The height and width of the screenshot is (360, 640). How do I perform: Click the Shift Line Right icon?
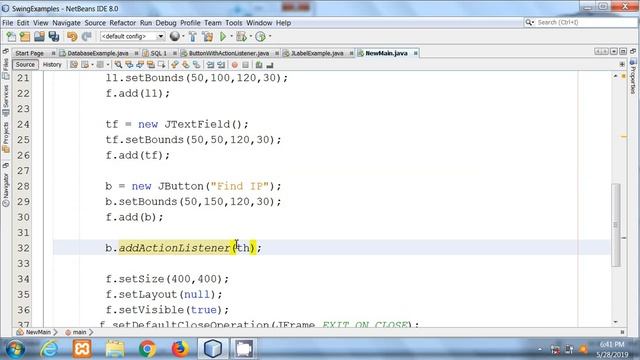(x=221, y=64)
